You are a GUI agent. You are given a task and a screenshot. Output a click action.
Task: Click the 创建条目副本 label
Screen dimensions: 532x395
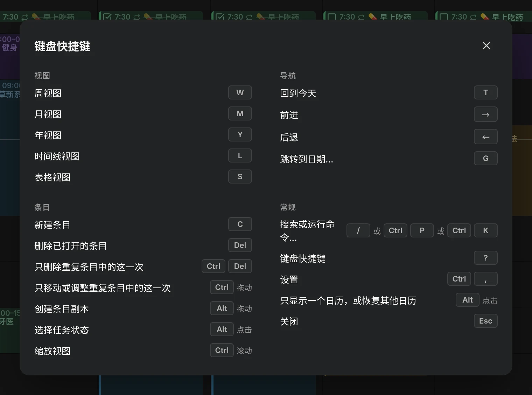62,309
